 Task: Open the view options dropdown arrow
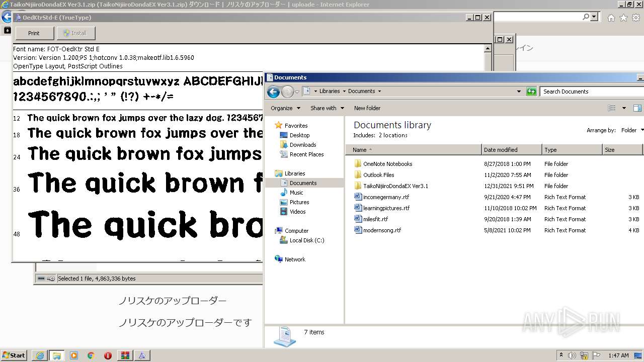[x=624, y=108]
